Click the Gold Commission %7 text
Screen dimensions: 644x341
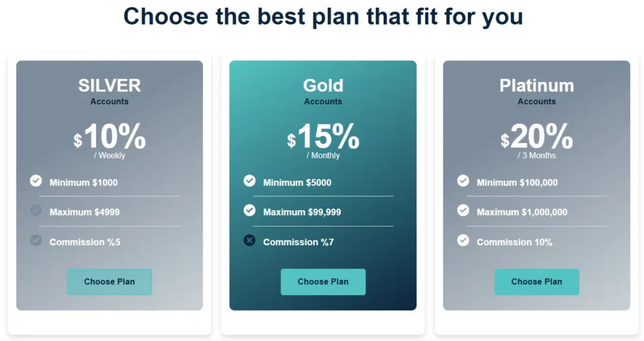pyautogui.click(x=298, y=242)
